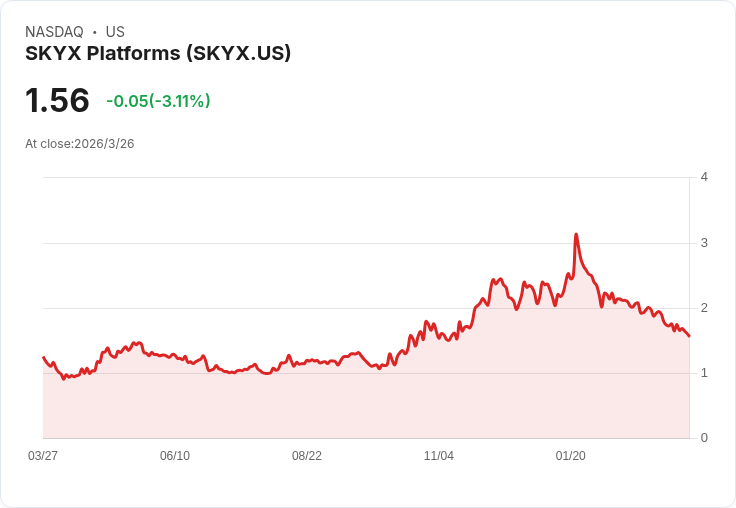Viewport: 736px width, 508px height.
Task: Click the 11/04 x-axis date label
Action: coord(438,456)
